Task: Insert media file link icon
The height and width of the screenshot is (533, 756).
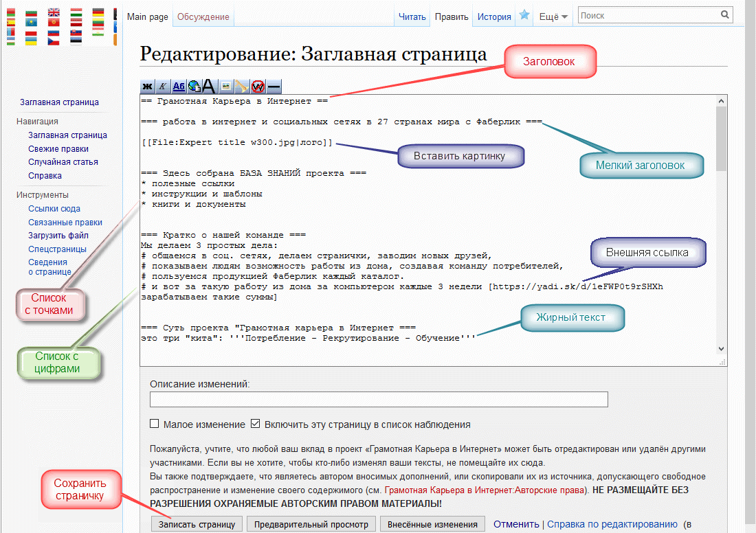Action: point(241,87)
